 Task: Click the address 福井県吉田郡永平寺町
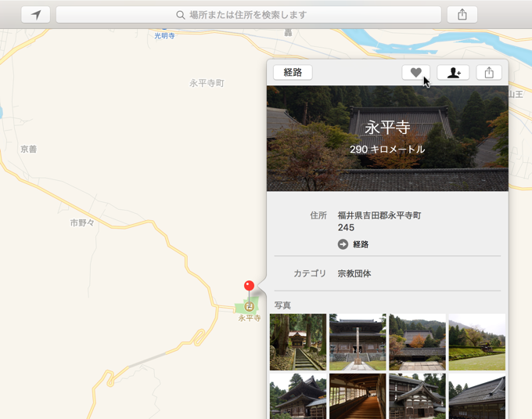[x=379, y=215]
